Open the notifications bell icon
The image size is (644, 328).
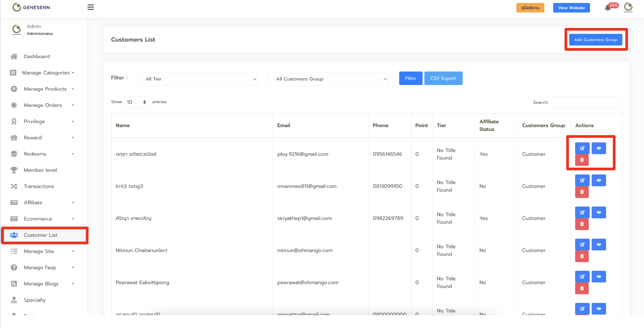607,8
